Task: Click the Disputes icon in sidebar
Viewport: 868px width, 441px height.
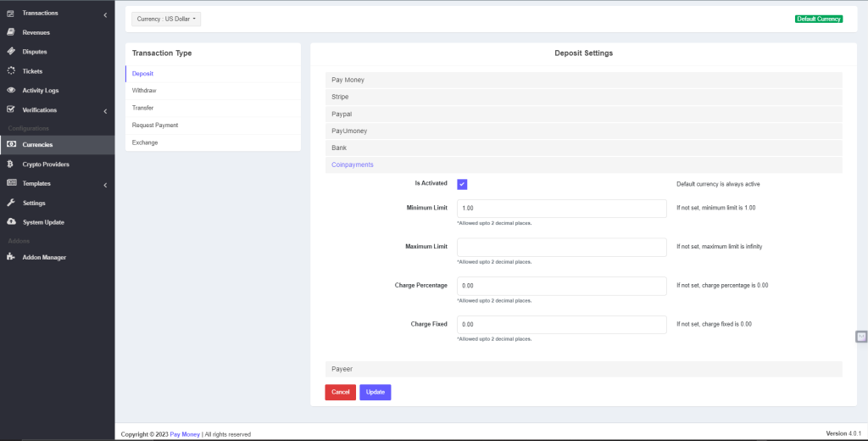Action: 11,52
